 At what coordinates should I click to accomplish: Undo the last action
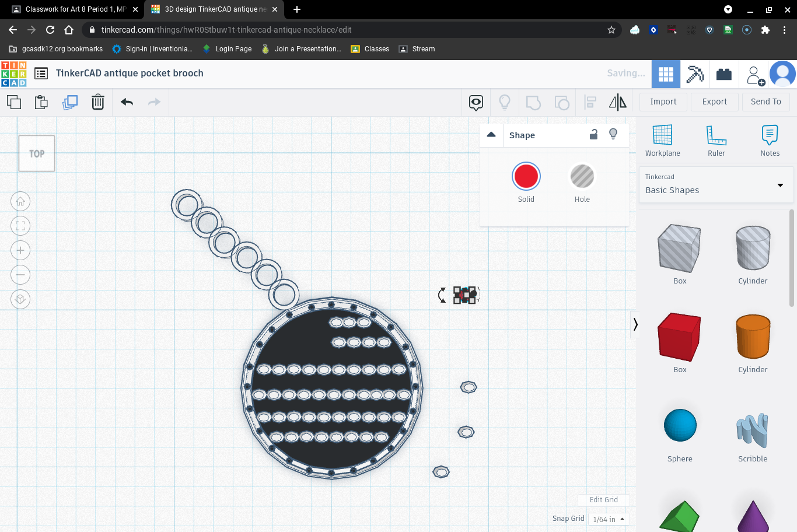126,101
